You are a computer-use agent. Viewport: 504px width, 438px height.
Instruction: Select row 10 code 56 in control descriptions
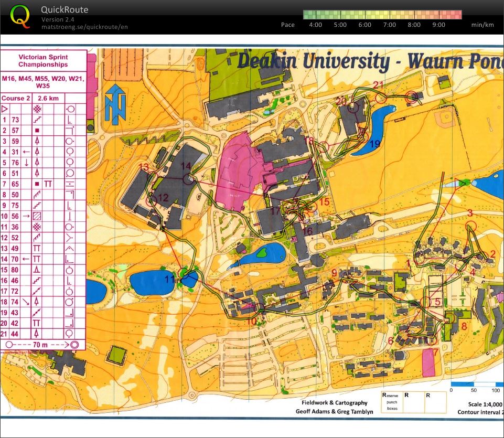click(x=16, y=216)
